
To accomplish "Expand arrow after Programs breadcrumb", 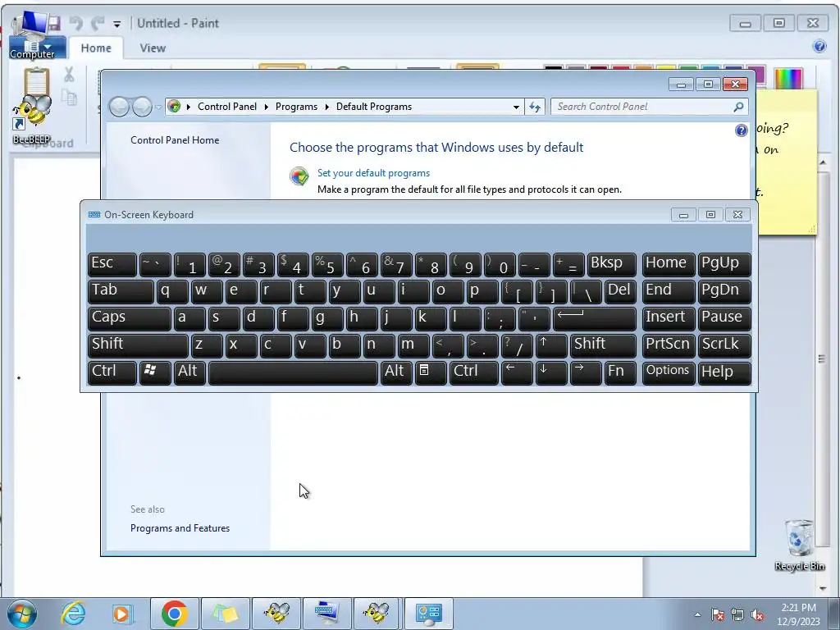I will click(x=326, y=107).
